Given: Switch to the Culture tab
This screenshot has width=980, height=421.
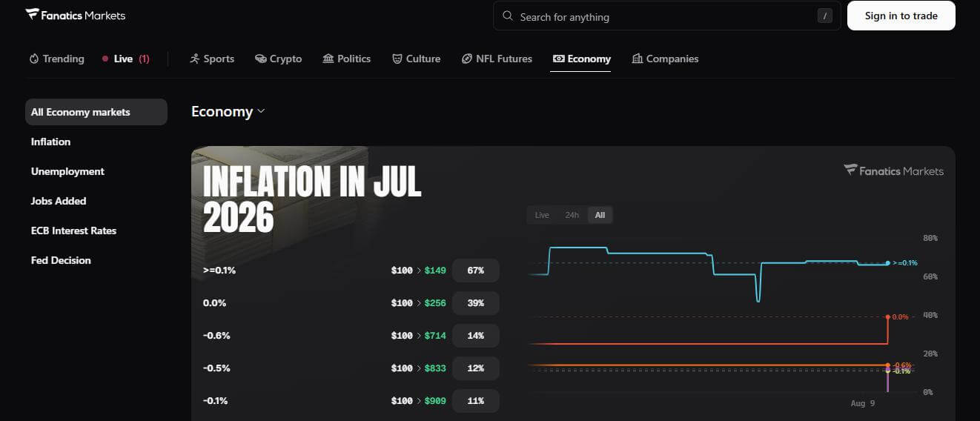Looking at the screenshot, I should 416,59.
